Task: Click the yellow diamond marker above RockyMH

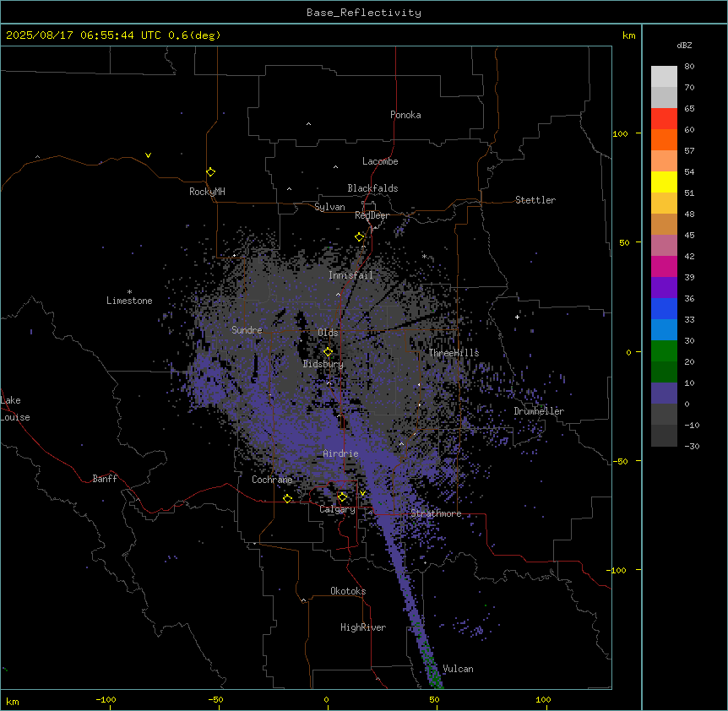Action: [x=210, y=172]
